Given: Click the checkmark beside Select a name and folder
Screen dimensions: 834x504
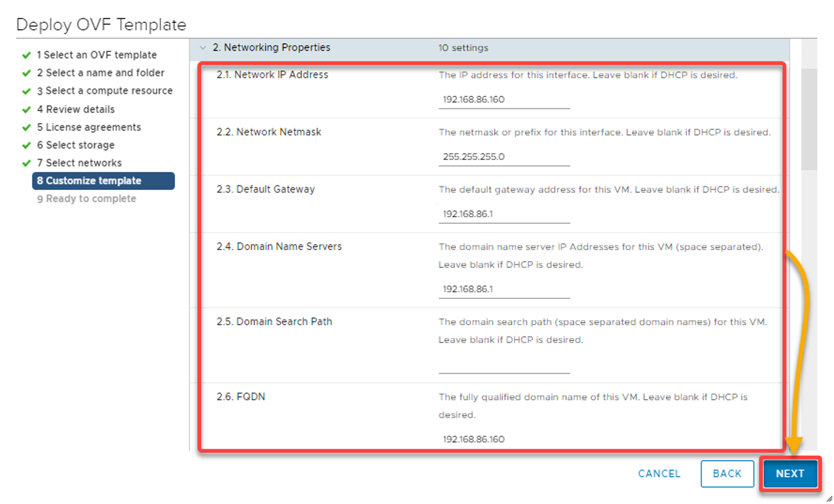Looking at the screenshot, I should tap(26, 73).
